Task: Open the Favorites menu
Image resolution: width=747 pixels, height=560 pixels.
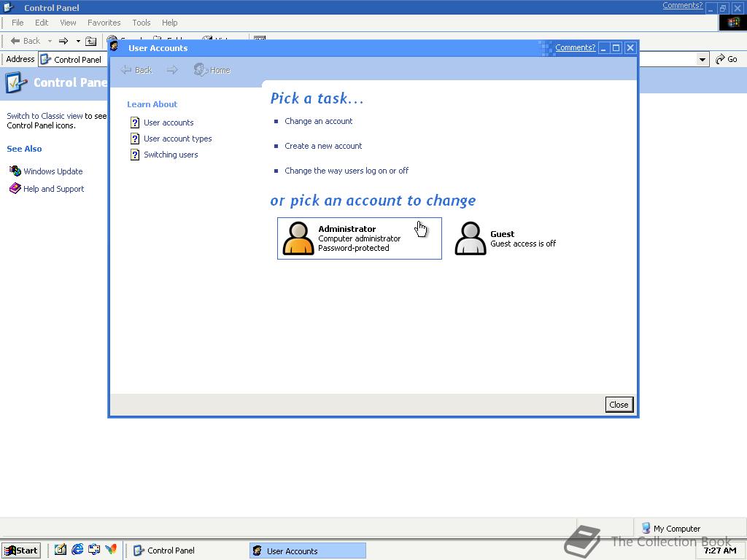Action: pos(104,23)
